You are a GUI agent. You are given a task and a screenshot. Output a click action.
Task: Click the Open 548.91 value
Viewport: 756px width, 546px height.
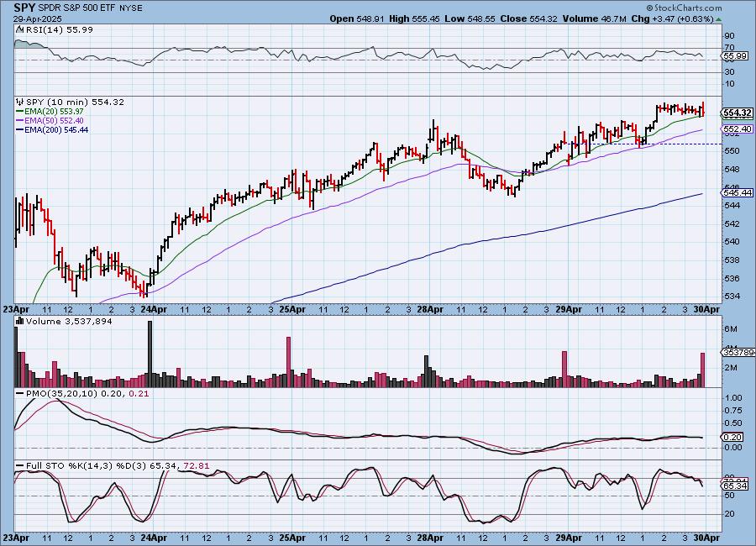point(357,18)
